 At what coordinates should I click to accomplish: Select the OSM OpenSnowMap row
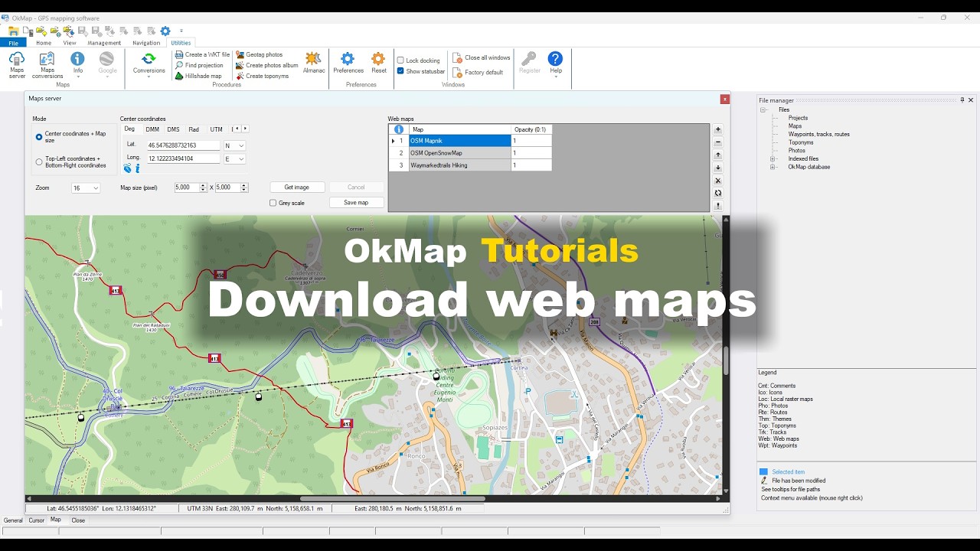point(471,153)
